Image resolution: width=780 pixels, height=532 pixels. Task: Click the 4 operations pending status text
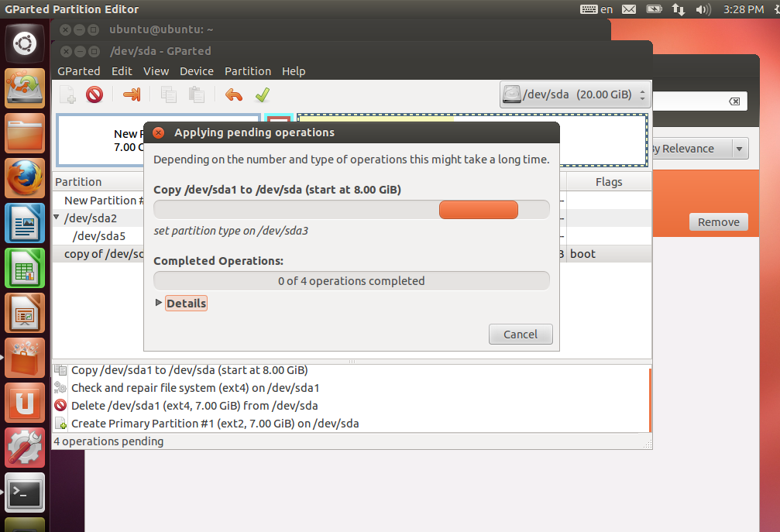(108, 441)
